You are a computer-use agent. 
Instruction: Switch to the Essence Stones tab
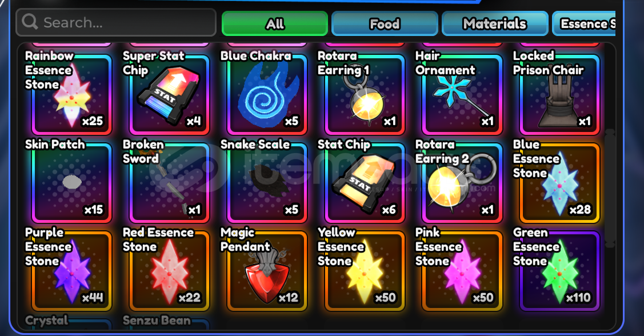[584, 24]
